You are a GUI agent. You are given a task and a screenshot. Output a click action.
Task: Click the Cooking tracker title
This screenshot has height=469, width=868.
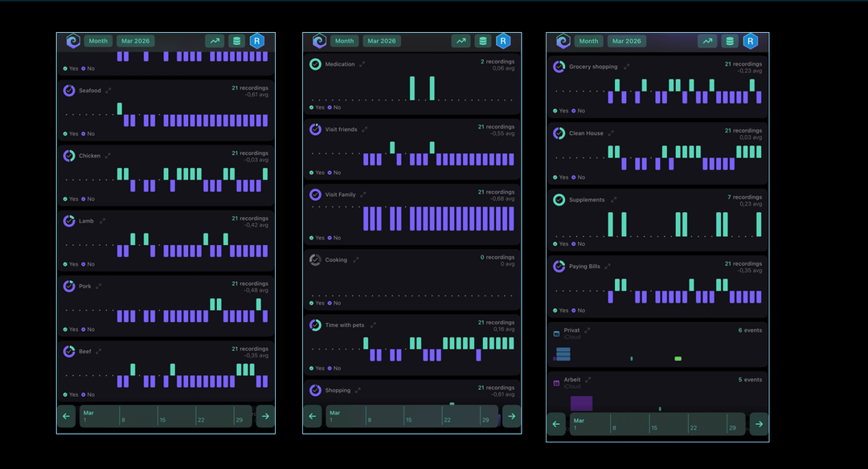[x=336, y=260]
